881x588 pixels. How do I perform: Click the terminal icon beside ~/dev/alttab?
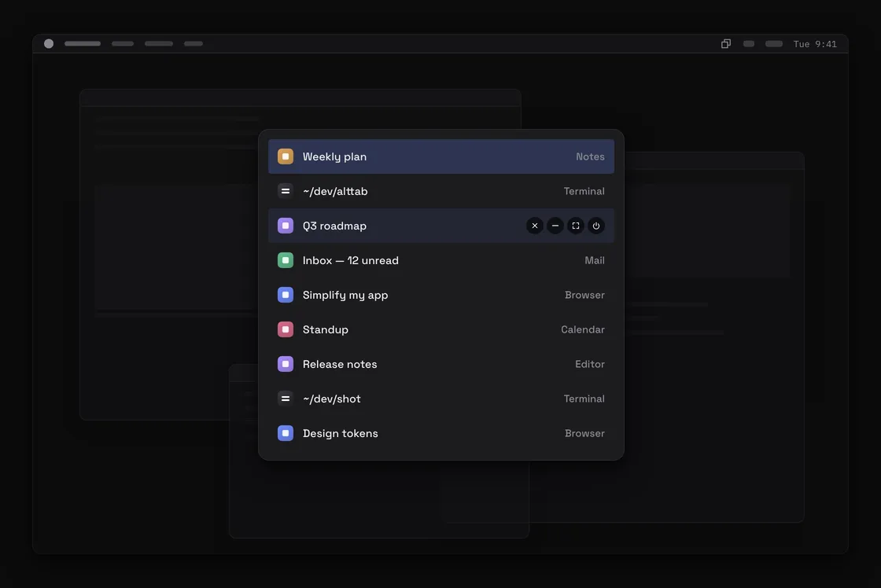point(286,191)
